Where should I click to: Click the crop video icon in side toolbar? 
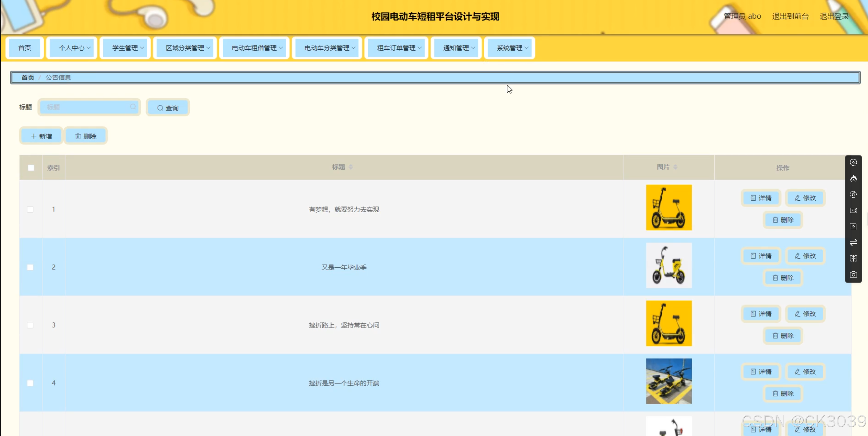(853, 227)
